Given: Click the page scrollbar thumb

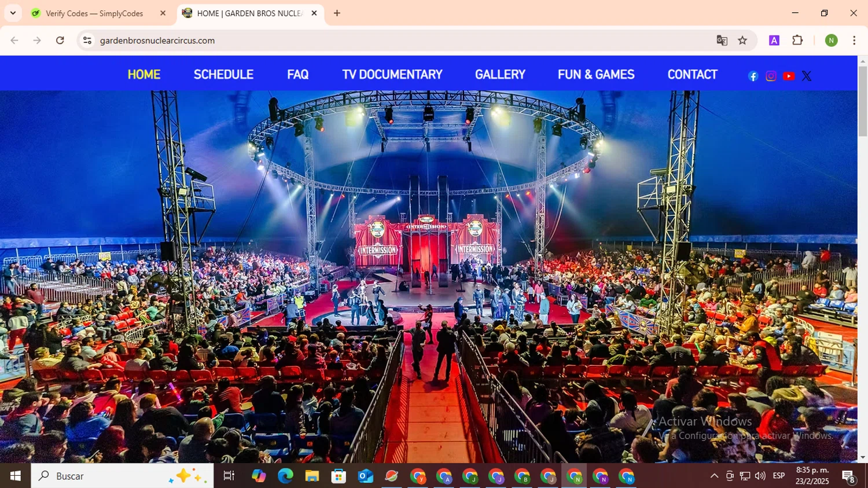Looking at the screenshot, I should coord(863,101).
